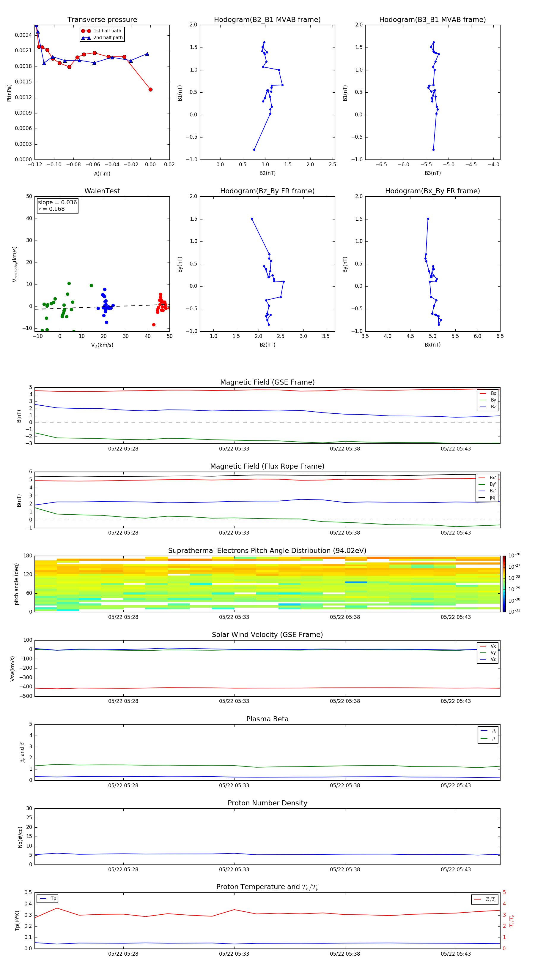535x980 pixels.
Task: Click the 'Np(#/cc)' axis label
Action: tap(20, 837)
